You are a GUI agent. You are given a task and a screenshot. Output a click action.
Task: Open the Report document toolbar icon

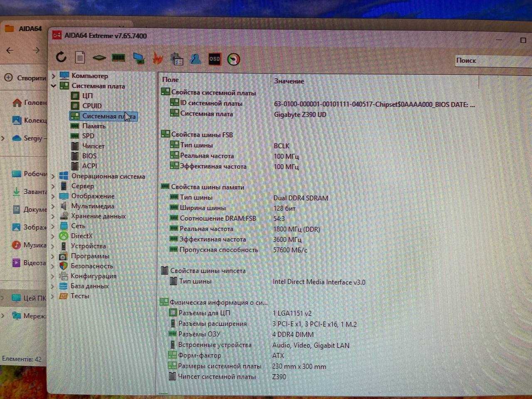click(x=80, y=57)
